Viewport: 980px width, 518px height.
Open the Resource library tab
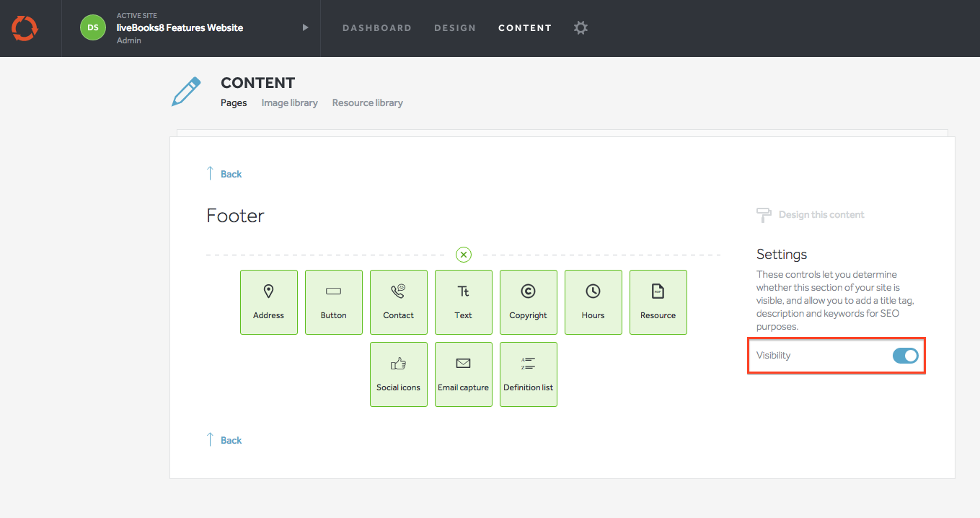click(367, 103)
